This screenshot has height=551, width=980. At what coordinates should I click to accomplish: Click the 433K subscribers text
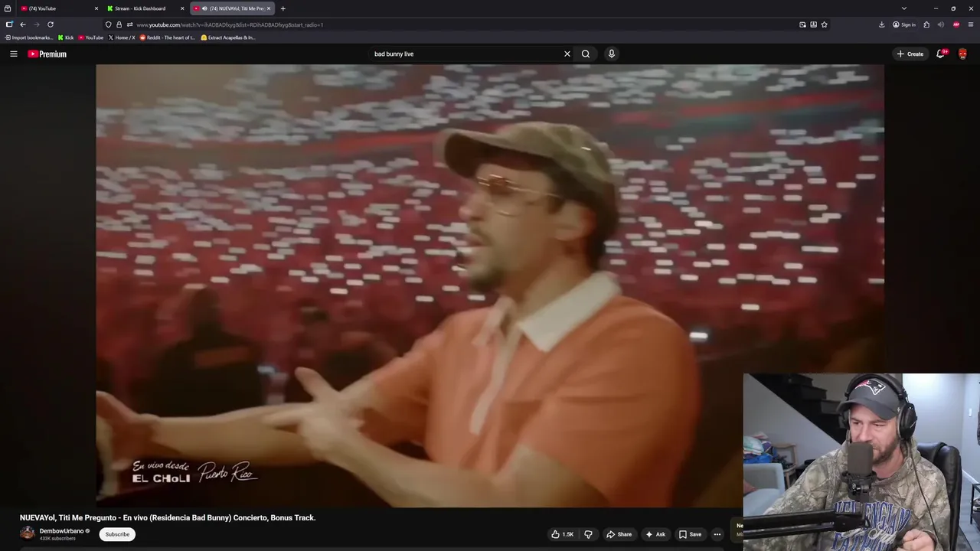[57, 539]
